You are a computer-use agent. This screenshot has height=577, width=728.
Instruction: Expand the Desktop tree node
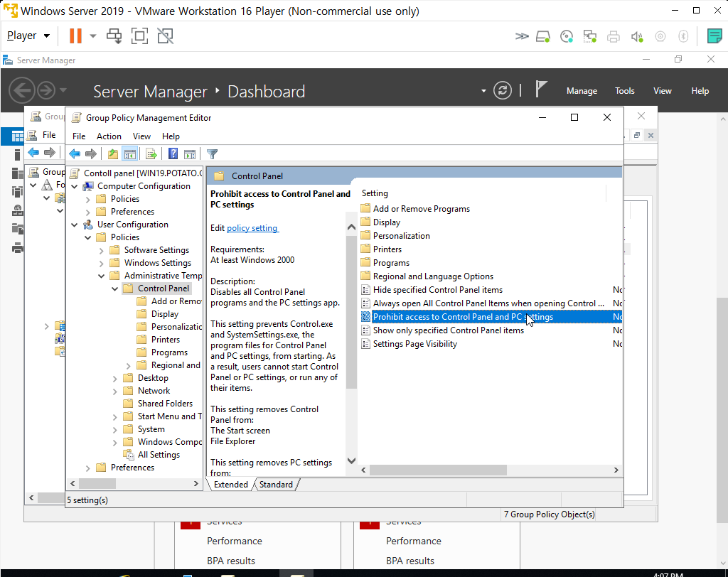tap(114, 379)
